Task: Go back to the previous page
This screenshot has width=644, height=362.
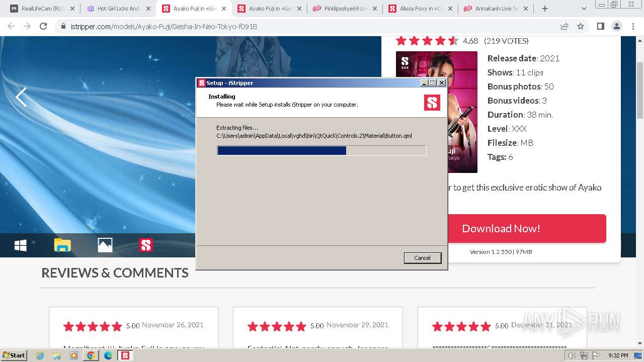Action: 11,26
